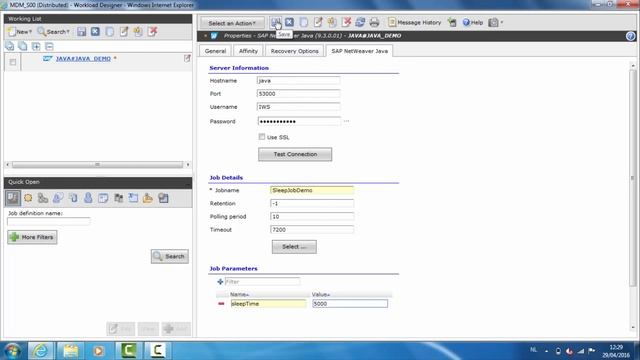Click the red X delete icon in the properties toolbar
The height and width of the screenshot is (360, 640).
point(346,22)
